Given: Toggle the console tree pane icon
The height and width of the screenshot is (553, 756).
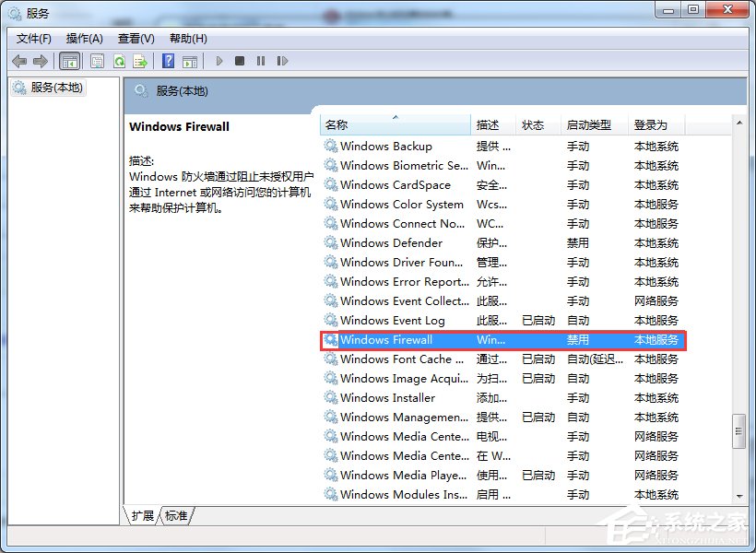Looking at the screenshot, I should tap(71, 60).
